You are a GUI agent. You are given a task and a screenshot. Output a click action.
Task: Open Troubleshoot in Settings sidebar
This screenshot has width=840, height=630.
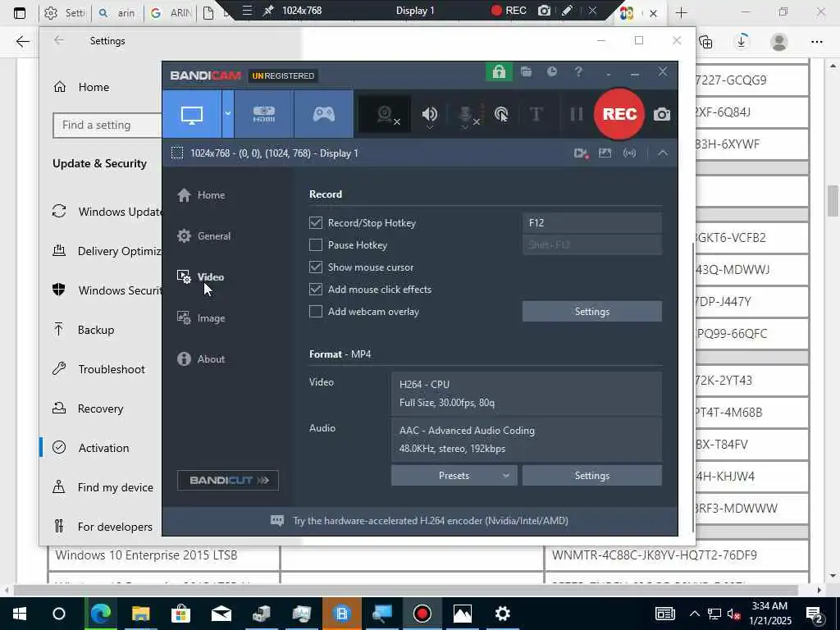click(x=98, y=369)
